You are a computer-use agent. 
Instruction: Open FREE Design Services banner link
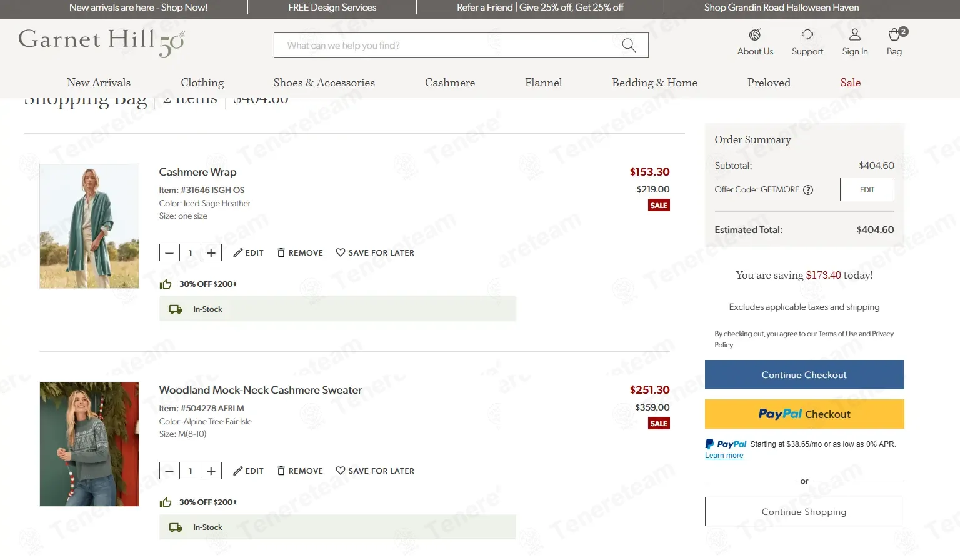coord(332,7)
